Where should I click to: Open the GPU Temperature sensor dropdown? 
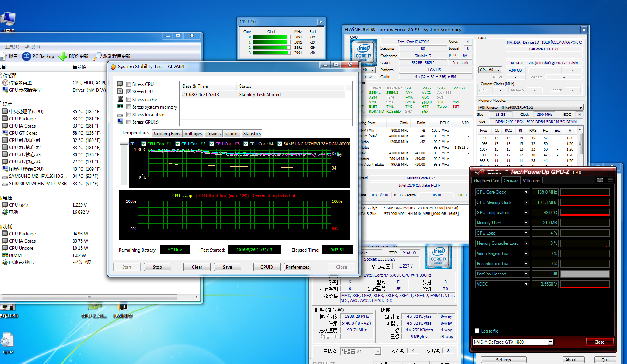click(x=526, y=213)
